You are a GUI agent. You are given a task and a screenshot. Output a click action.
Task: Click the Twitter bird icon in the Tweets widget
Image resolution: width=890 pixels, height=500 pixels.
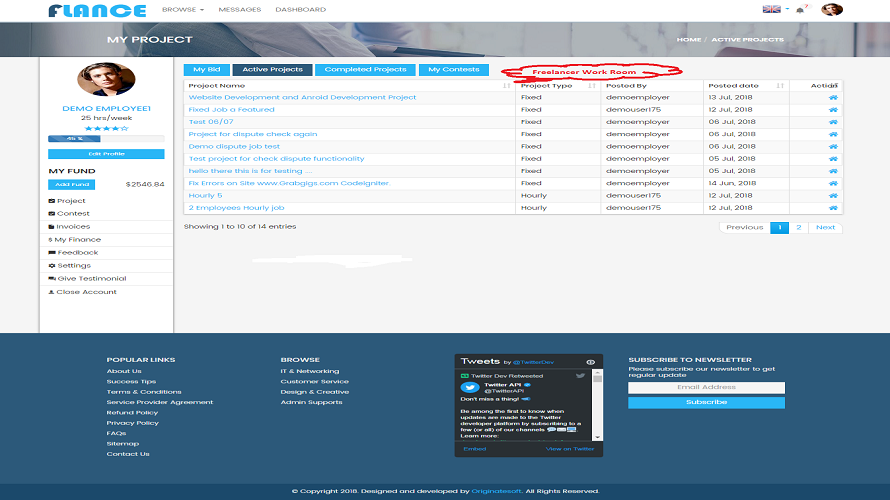[580, 376]
